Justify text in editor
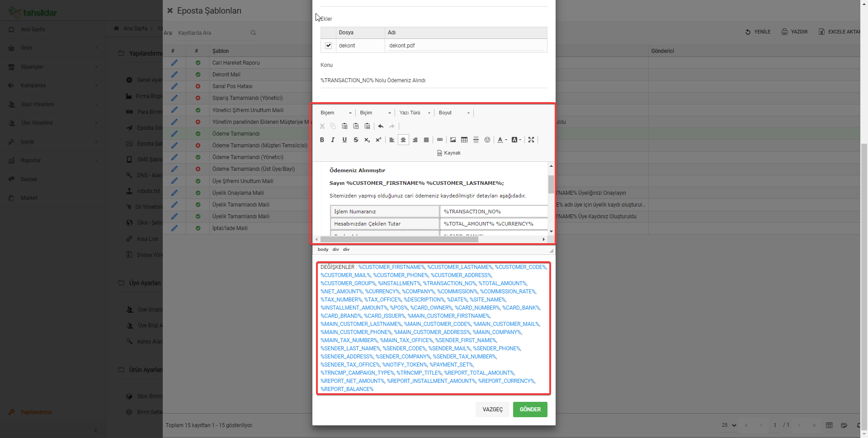 tap(426, 140)
